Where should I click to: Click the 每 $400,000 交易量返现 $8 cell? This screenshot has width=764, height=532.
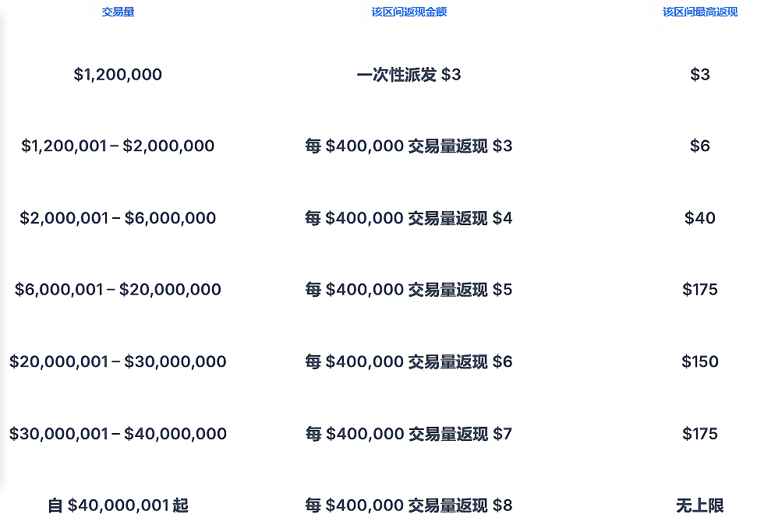click(409, 506)
